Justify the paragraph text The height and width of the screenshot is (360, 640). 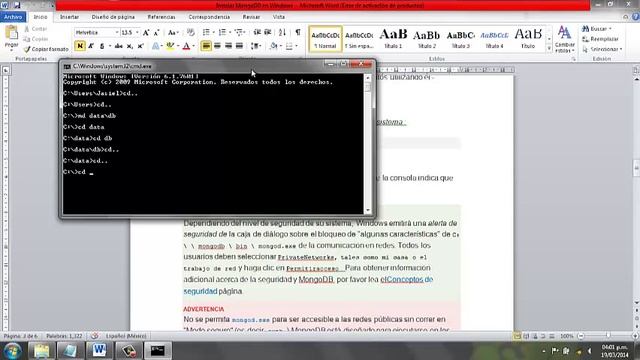pos(239,46)
